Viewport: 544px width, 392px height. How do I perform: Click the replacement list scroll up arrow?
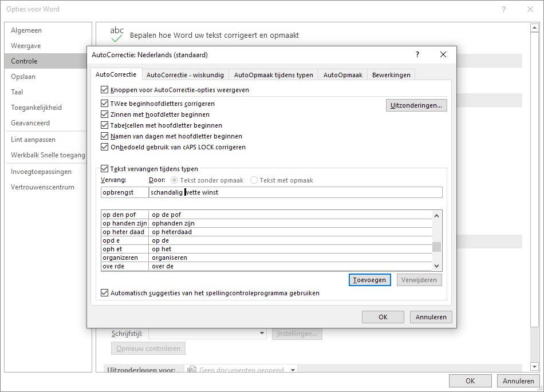[x=437, y=216]
